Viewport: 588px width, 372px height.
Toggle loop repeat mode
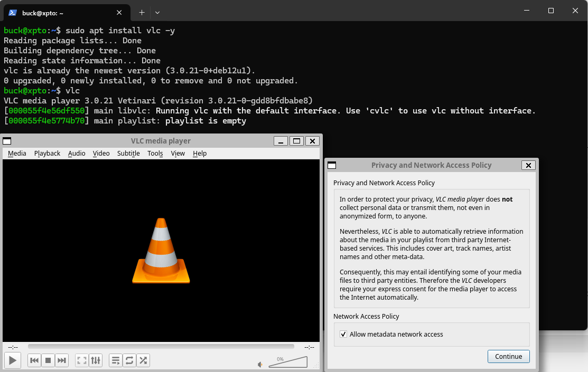point(129,360)
